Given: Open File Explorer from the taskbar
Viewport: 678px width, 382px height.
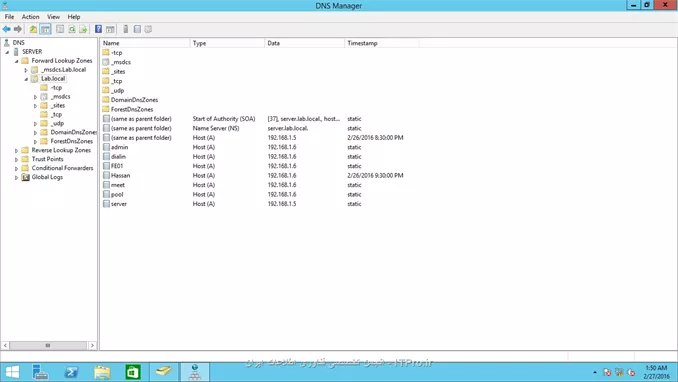Looking at the screenshot, I should [x=102, y=372].
